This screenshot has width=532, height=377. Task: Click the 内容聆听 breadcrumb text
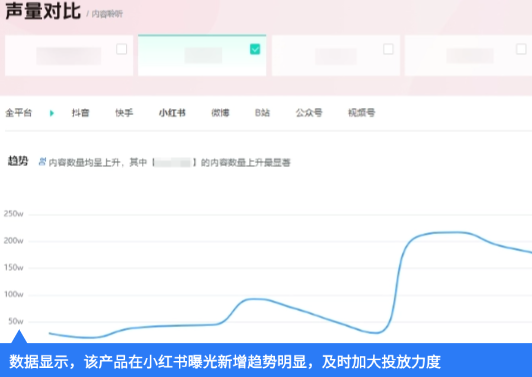pos(107,14)
